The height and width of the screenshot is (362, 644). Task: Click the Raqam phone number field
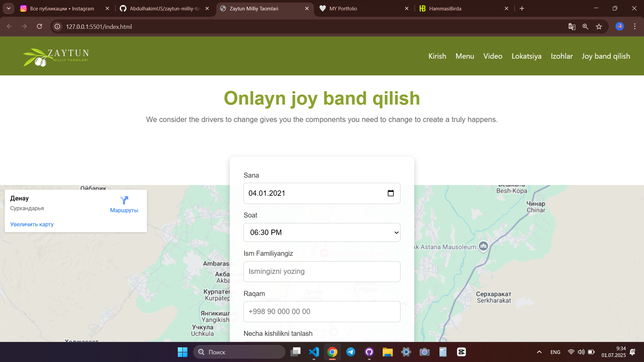click(322, 312)
